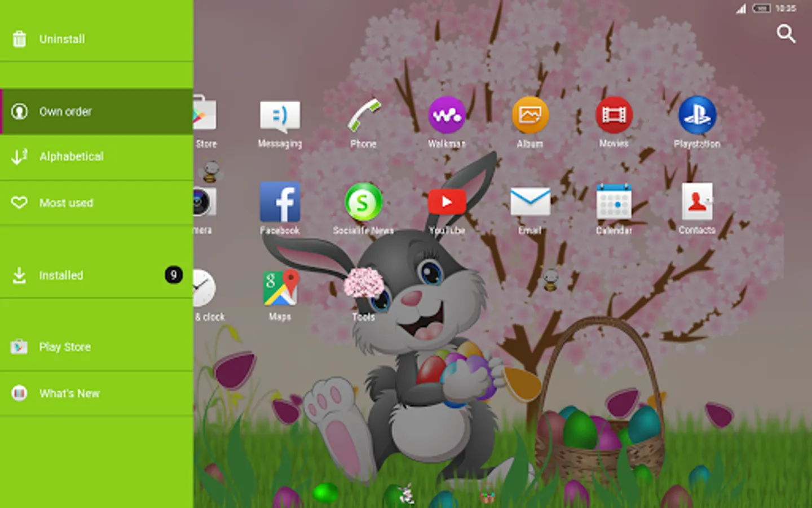The image size is (812, 508).
Task: Open What's New from side menu
Action: 96,393
